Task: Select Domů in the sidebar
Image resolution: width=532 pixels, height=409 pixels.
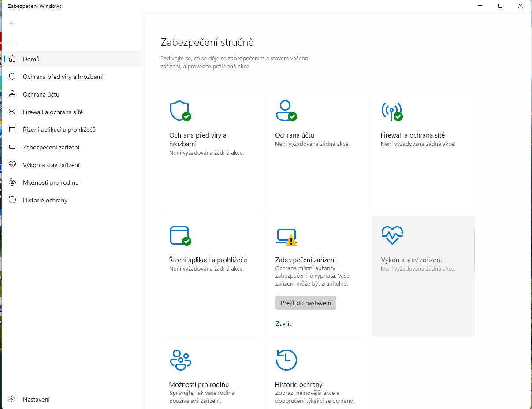Action: click(x=31, y=59)
